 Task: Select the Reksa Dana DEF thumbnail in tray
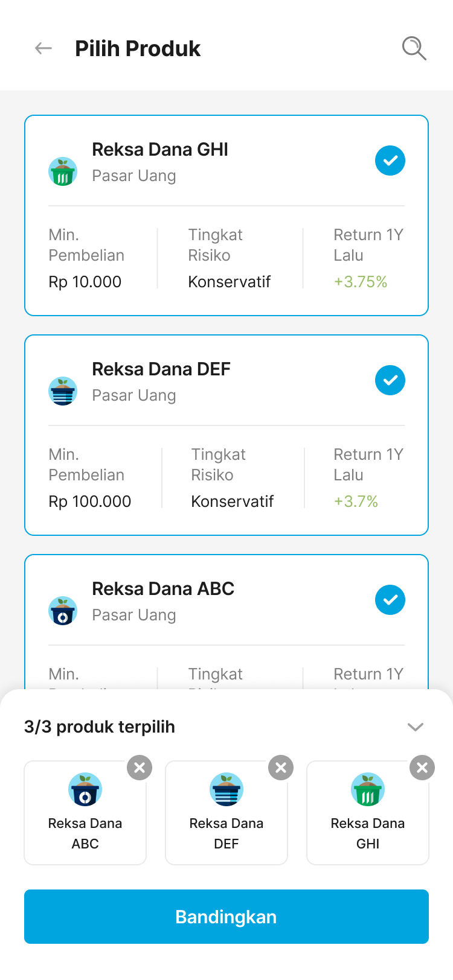[x=226, y=812]
